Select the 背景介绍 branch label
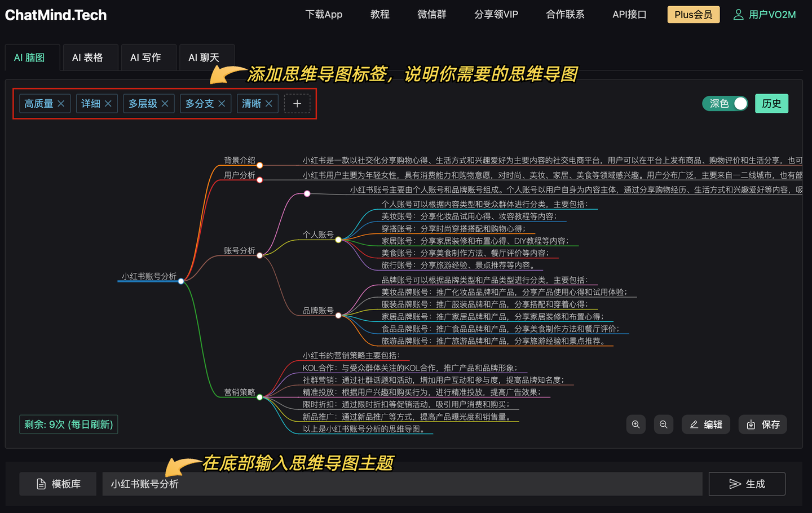Screen dimensions: 812x513 tap(240, 160)
